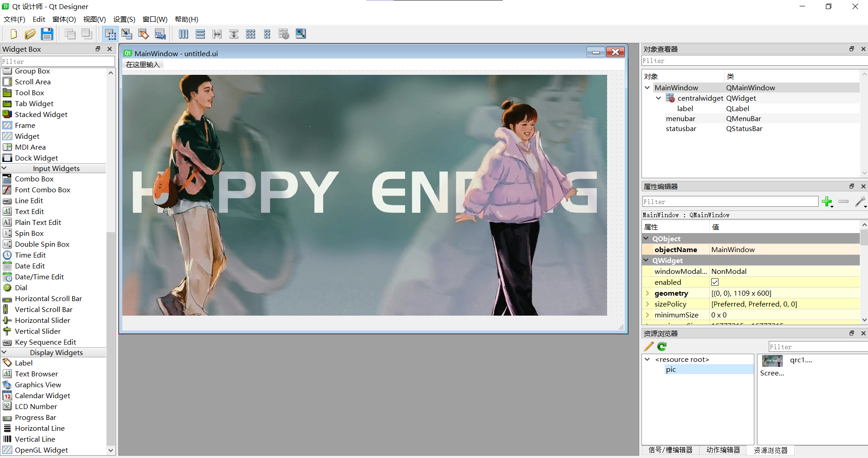
Task: Click the Save floppy disk icon
Action: tap(47, 34)
